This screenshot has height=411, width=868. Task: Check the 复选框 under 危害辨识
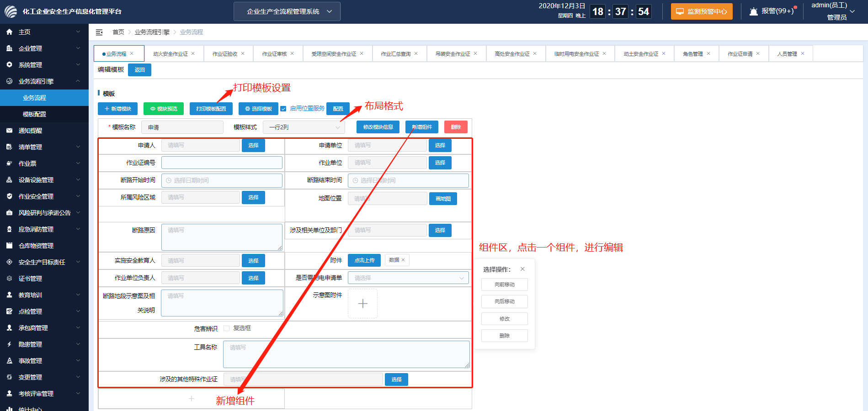tap(226, 328)
